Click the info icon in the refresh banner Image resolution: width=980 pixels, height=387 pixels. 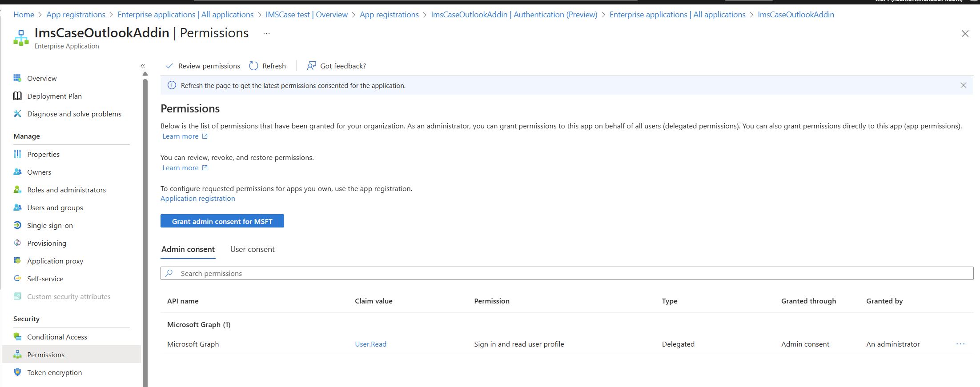coord(172,85)
